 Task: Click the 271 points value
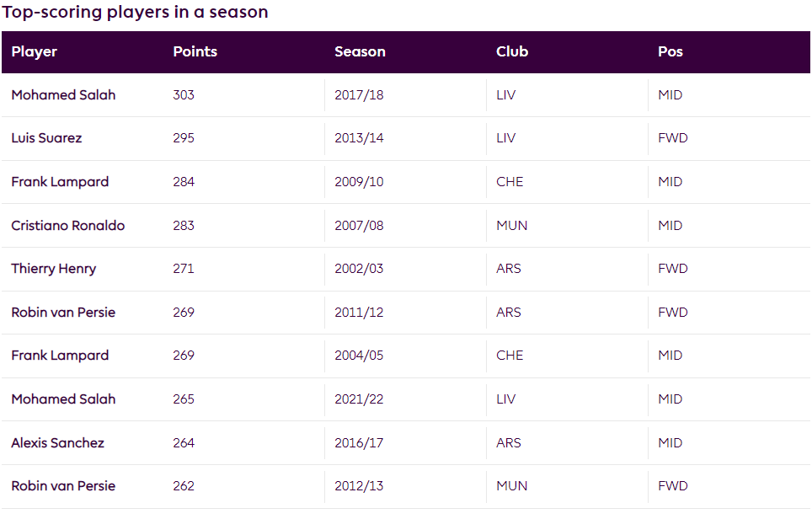pyautogui.click(x=184, y=269)
